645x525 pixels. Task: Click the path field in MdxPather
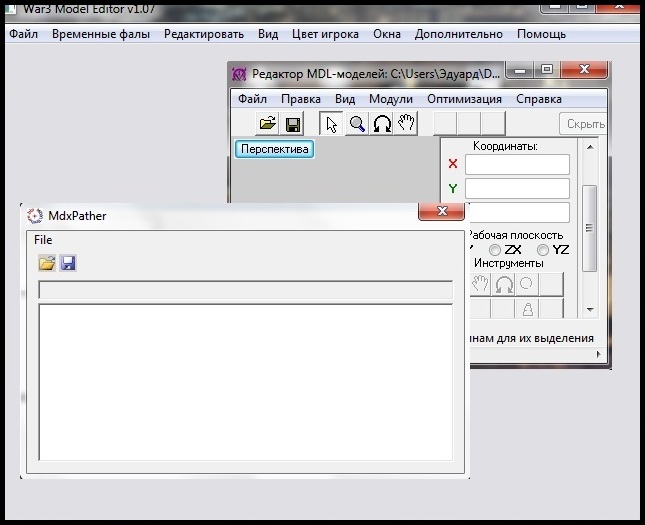[x=246, y=290]
